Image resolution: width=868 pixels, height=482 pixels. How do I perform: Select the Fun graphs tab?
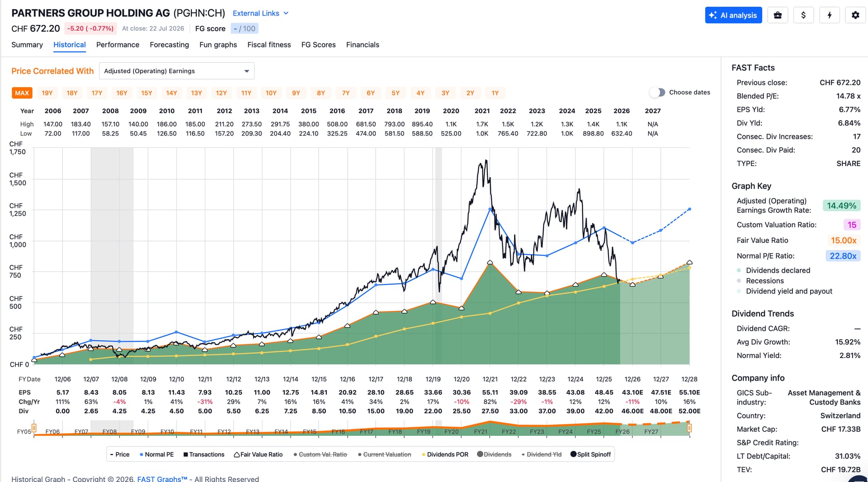coord(218,45)
